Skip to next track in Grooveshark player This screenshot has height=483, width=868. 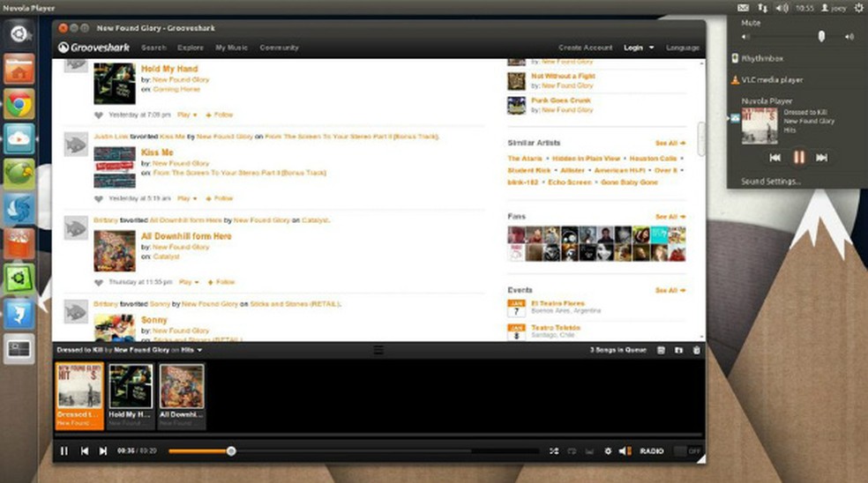click(x=103, y=451)
